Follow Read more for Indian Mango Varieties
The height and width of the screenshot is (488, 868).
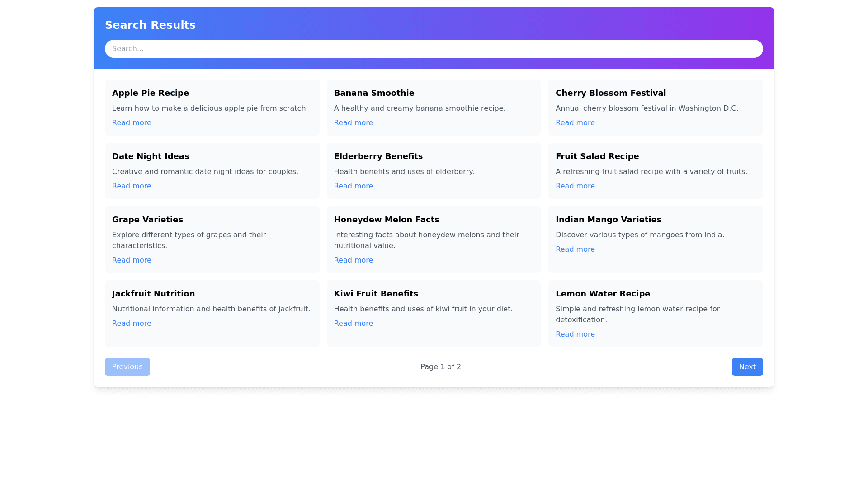[575, 249]
